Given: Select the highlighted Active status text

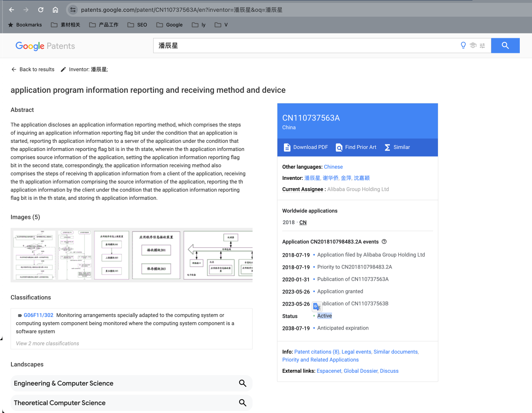Looking at the screenshot, I should pos(325,316).
